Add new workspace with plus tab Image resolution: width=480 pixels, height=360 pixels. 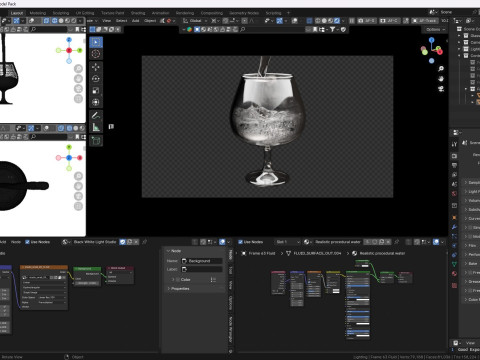(x=288, y=13)
